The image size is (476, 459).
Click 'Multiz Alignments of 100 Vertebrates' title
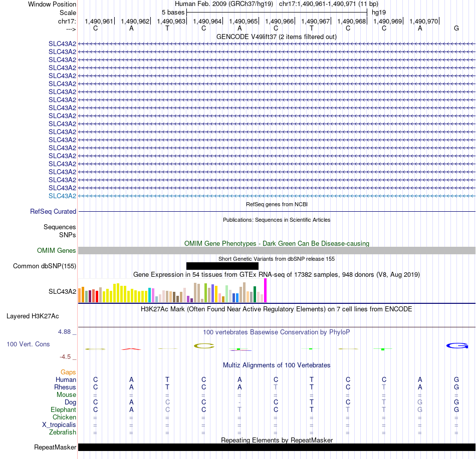[277, 365]
